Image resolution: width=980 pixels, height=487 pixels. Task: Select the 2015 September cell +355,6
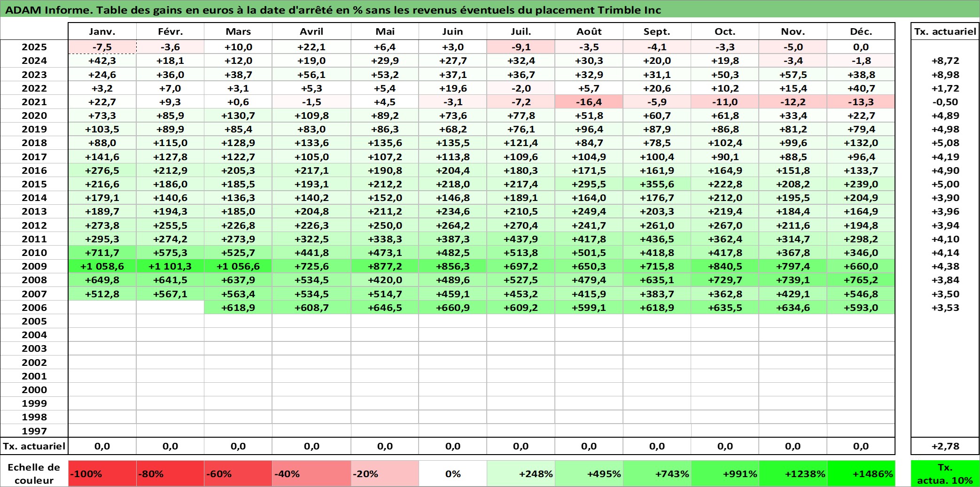657,184
